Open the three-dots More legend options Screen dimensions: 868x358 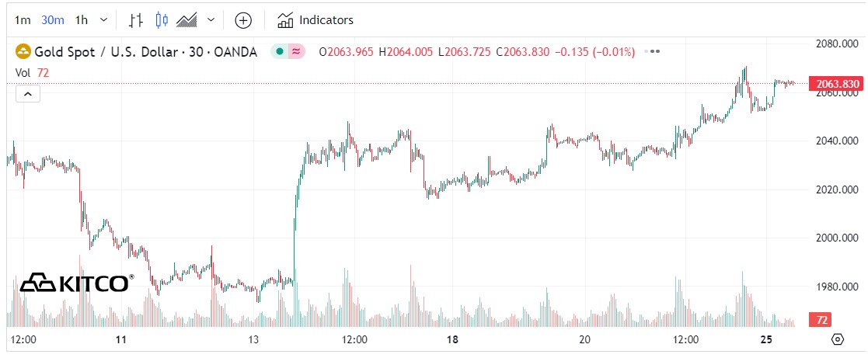[x=654, y=52]
